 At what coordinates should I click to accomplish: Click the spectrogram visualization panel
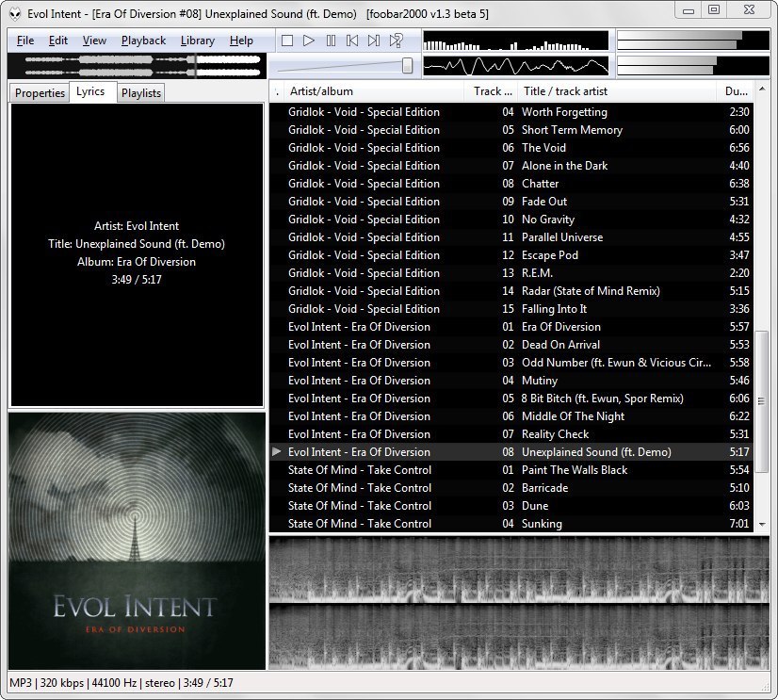[x=519, y=603]
